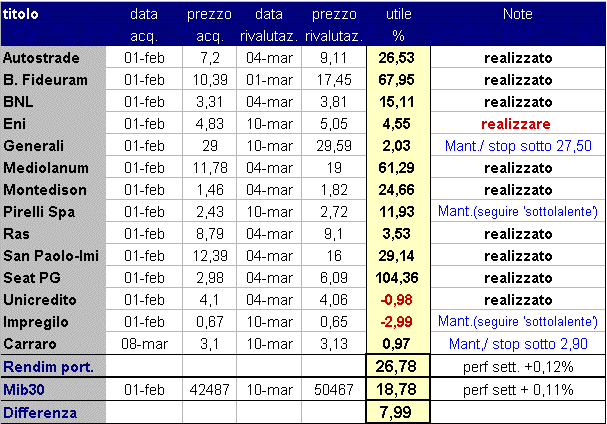This screenshot has width=607, height=424.
Task: Select BNL's 15,11 profit cell
Action: pyautogui.click(x=396, y=102)
